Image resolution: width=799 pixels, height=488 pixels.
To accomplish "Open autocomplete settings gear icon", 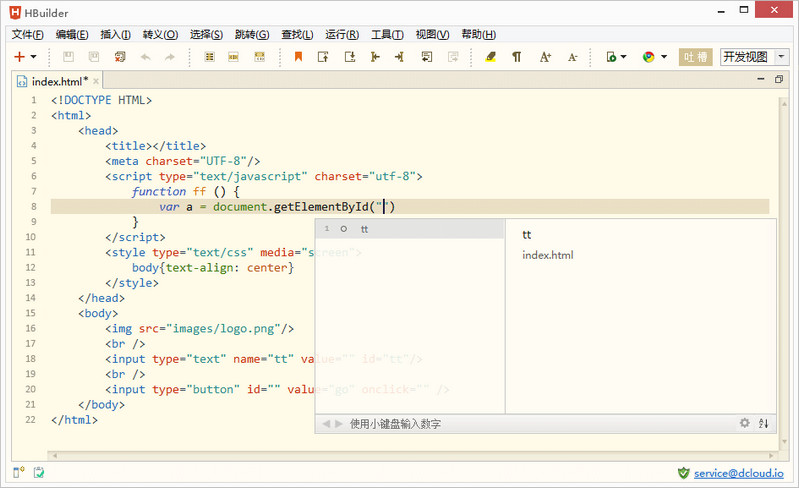I will [x=744, y=423].
